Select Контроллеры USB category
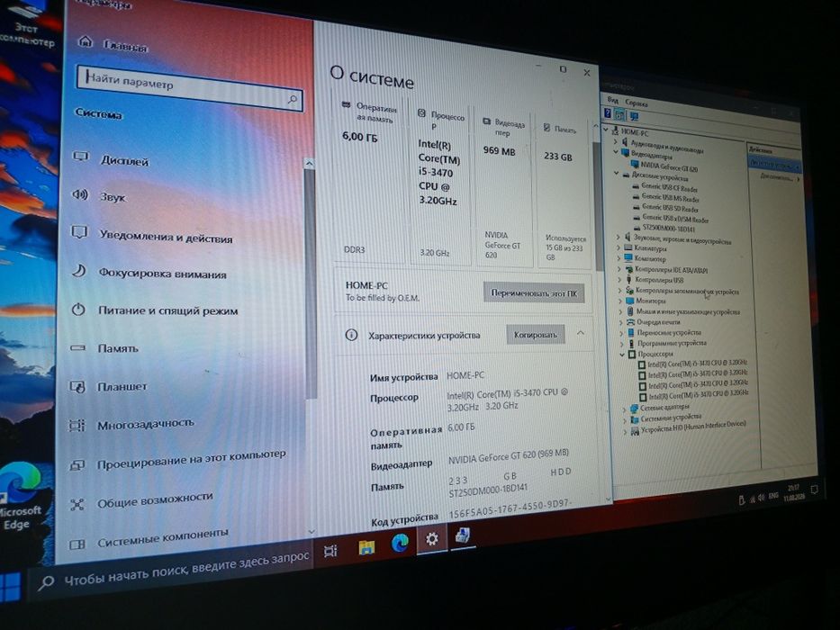This screenshot has width=840, height=630. tap(659, 280)
